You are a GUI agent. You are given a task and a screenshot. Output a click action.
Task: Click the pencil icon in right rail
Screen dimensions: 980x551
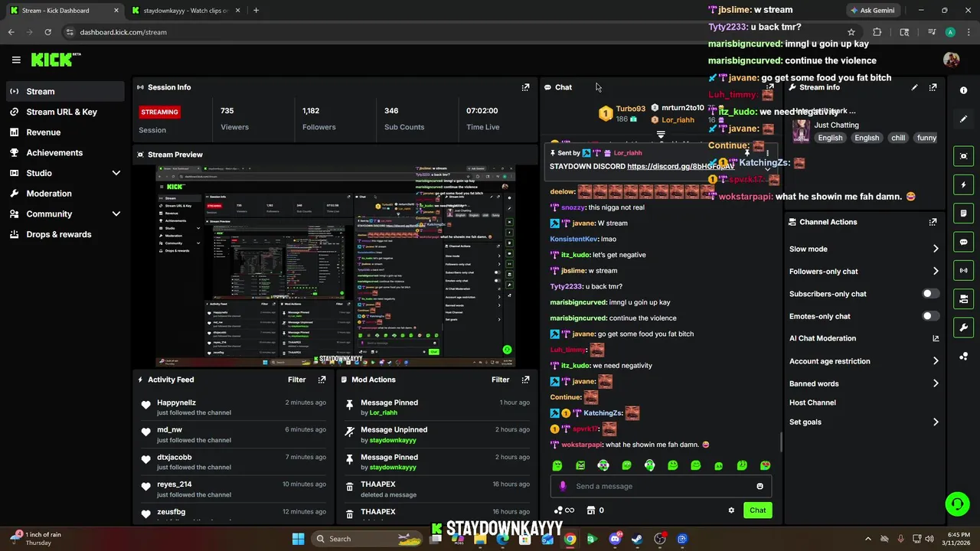pos(963,119)
